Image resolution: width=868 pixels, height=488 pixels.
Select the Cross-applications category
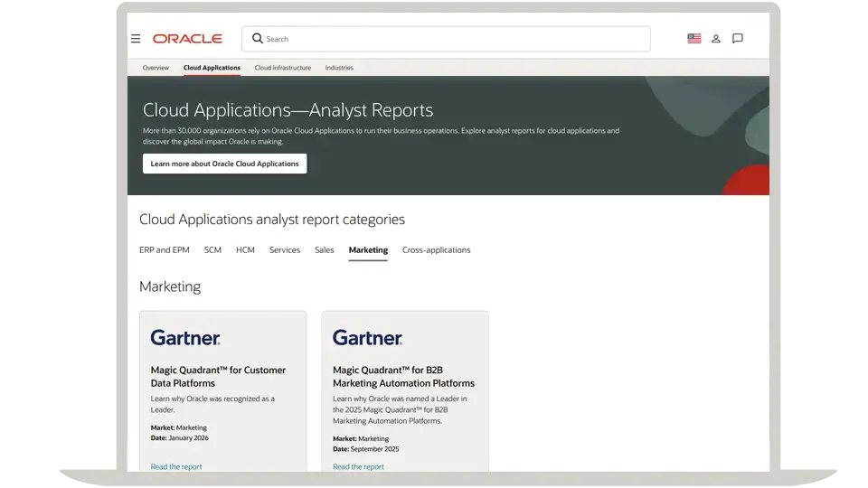(x=436, y=250)
